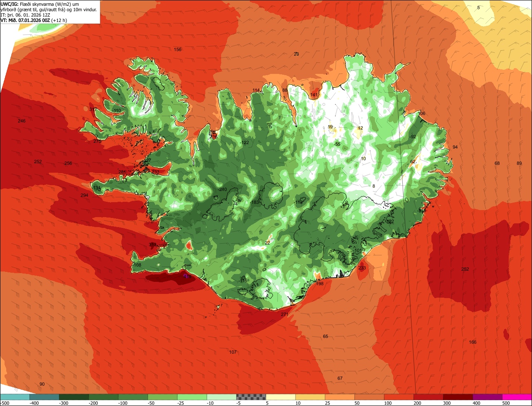This screenshot has width=532, height=406.
Task: Select the 256 flux value on the map
Action: click(x=68, y=163)
